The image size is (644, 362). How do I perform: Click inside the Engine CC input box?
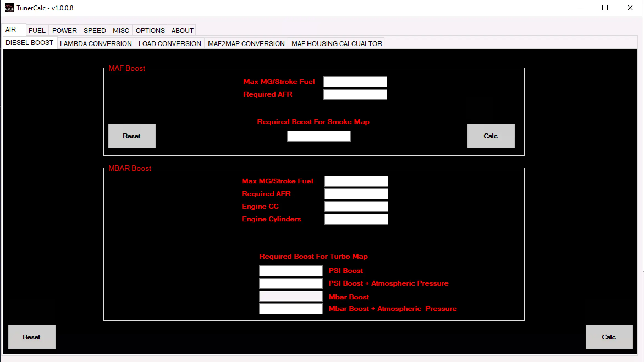[x=356, y=206]
